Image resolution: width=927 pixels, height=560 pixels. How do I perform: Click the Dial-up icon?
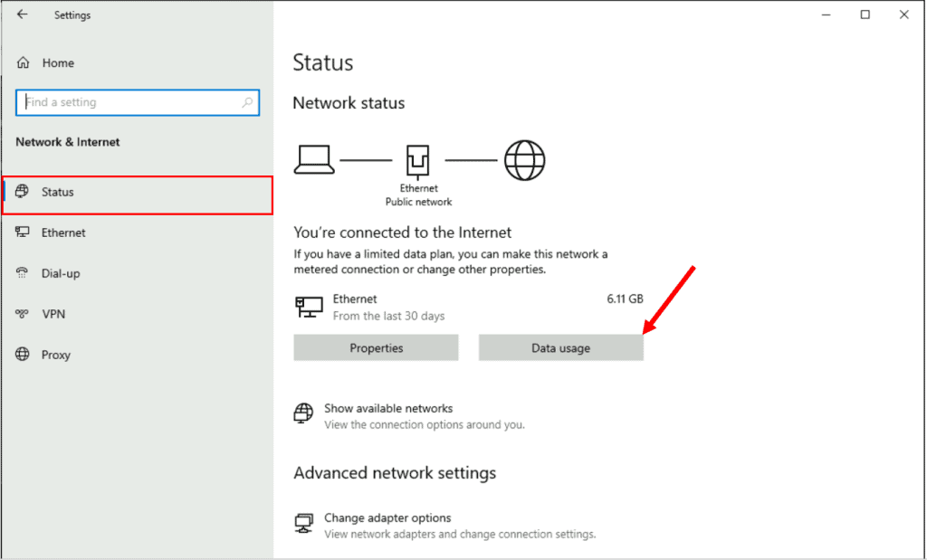tap(23, 273)
